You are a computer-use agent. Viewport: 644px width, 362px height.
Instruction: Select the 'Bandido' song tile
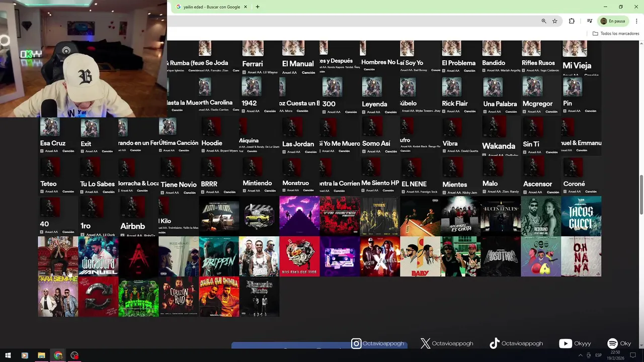(x=501, y=58)
